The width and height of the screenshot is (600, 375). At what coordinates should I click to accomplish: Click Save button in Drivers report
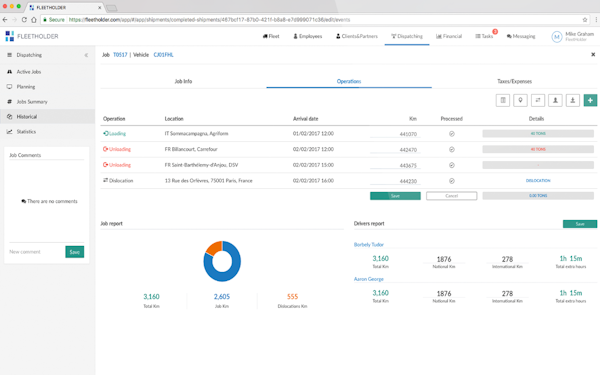580,224
